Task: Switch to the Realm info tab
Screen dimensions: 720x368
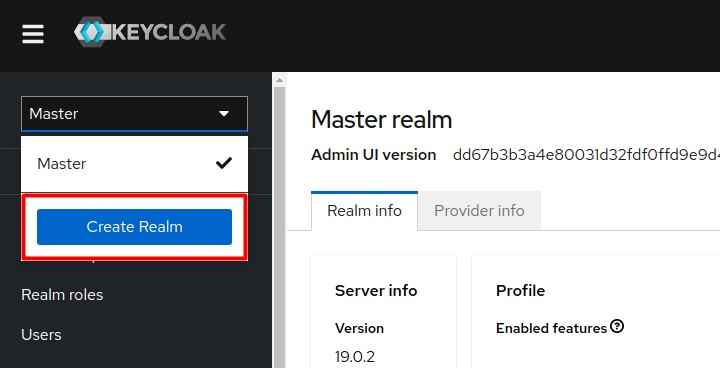Action: pos(364,210)
